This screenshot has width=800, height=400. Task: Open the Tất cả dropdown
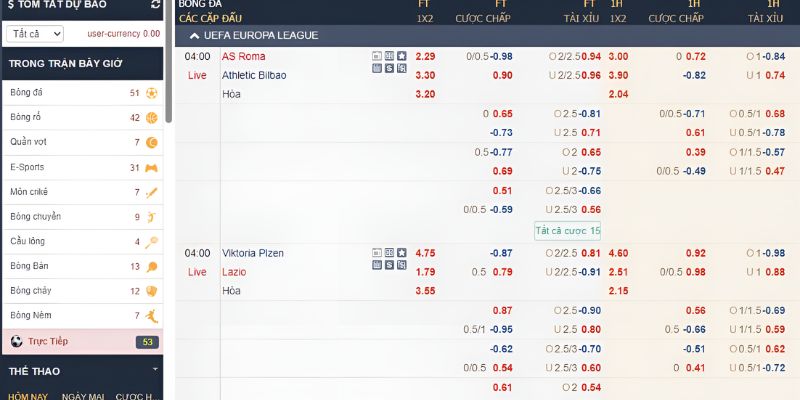tap(35, 34)
